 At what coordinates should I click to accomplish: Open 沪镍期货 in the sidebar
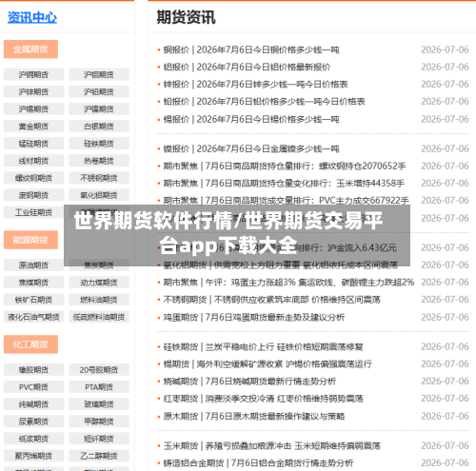point(99,108)
